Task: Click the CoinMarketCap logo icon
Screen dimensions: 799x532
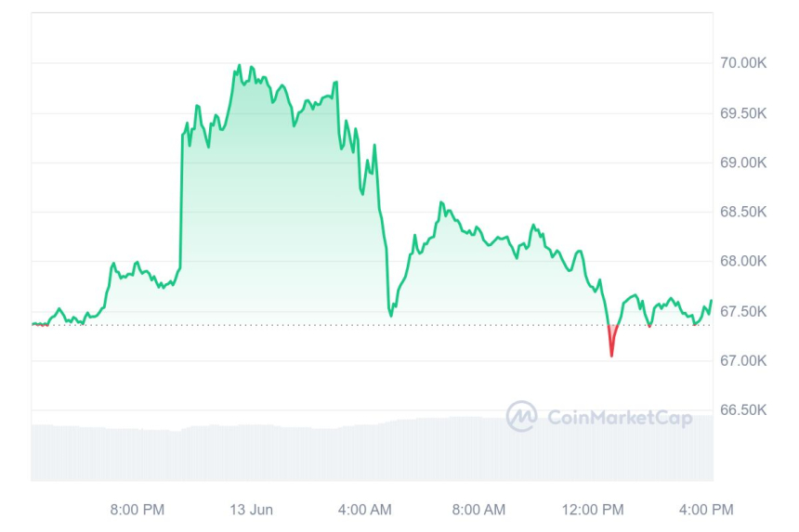Action: point(521,416)
